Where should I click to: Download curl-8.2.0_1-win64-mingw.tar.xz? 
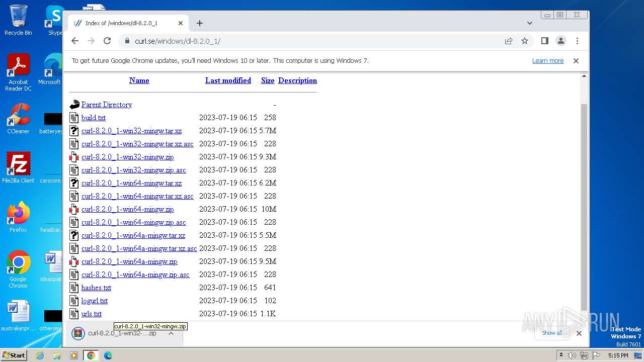[x=131, y=183]
